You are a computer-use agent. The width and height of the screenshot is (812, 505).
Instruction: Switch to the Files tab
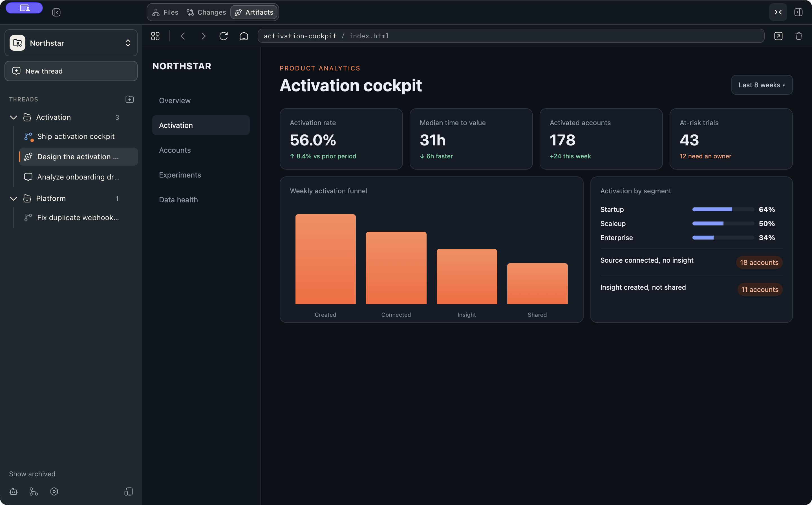pyautogui.click(x=166, y=12)
